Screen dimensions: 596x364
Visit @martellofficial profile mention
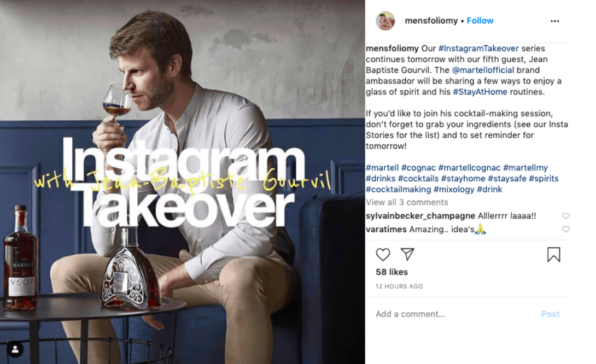[x=483, y=70]
